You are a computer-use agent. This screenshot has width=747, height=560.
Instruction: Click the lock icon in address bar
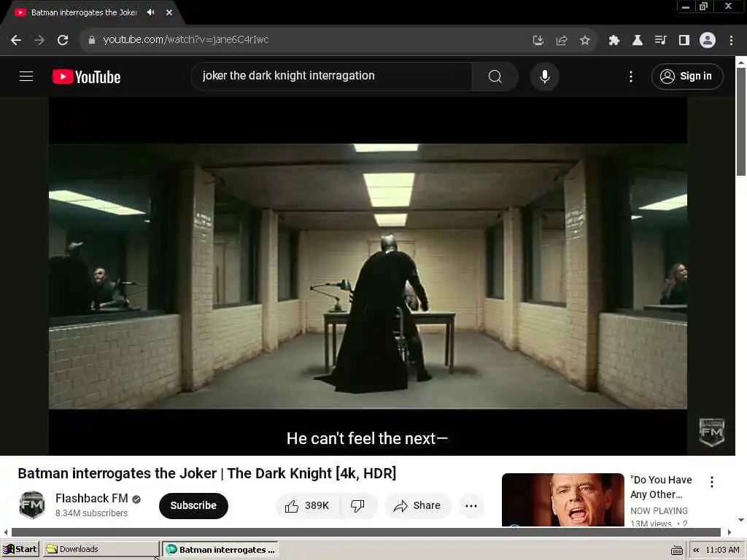[92, 40]
